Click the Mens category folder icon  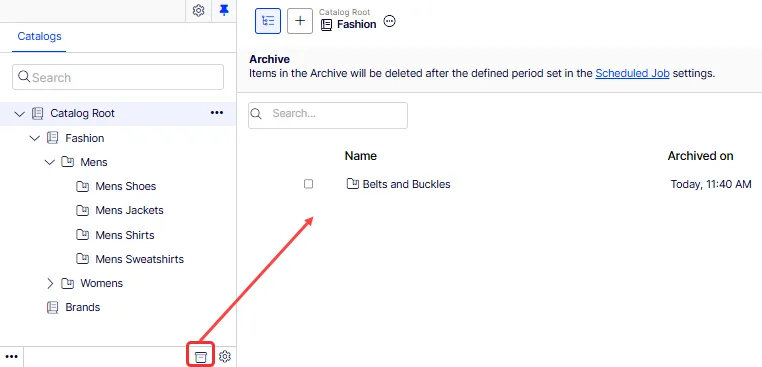click(x=68, y=162)
